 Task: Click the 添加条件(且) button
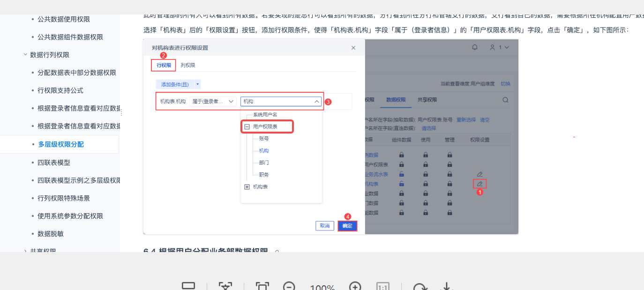click(x=175, y=84)
